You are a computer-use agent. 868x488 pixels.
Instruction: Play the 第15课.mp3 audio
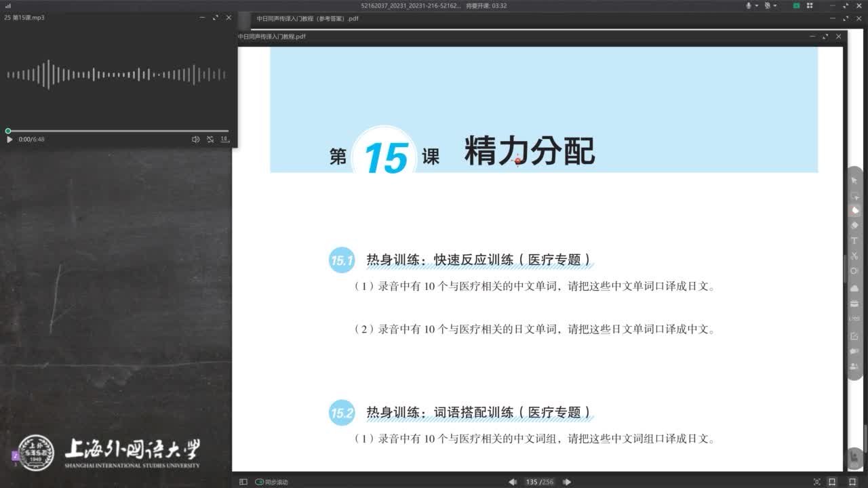click(9, 140)
